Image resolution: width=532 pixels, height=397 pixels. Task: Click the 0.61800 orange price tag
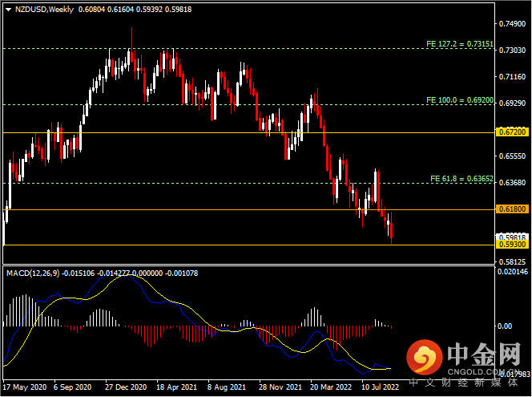tap(512, 209)
